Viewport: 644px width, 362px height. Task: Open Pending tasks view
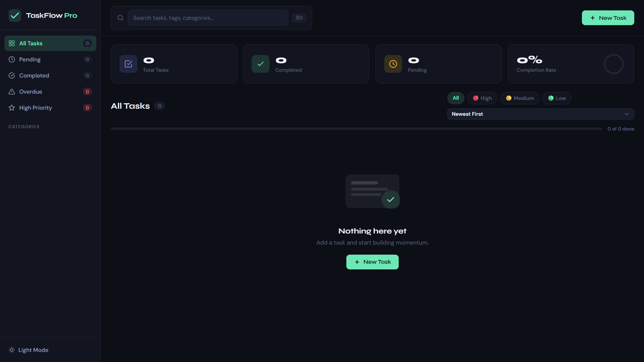50,59
